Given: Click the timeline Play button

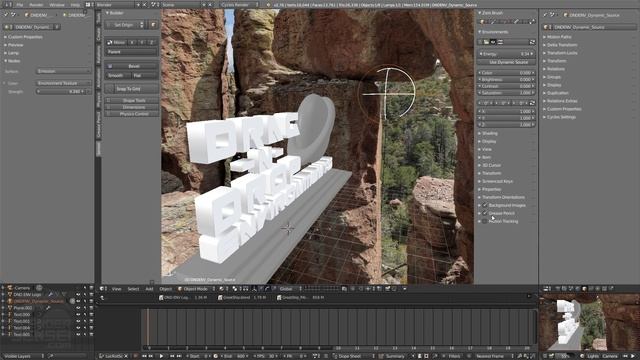Looking at the screenshot, I should point(161,356).
